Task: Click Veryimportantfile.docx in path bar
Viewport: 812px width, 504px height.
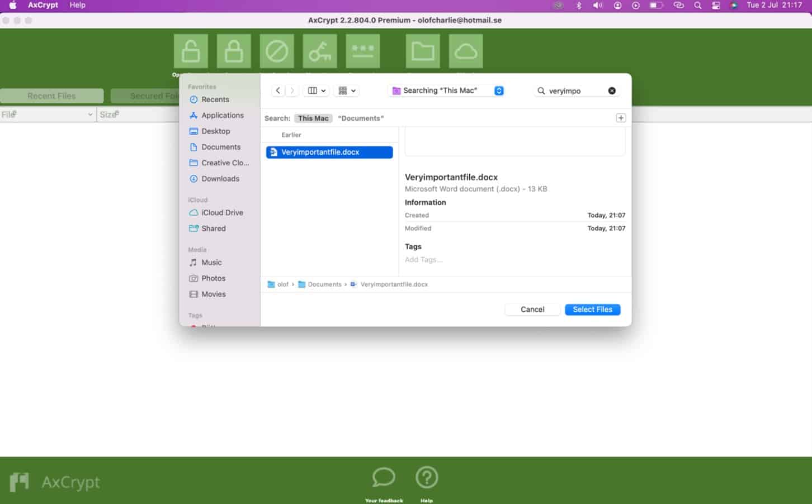Action: [x=389, y=284]
